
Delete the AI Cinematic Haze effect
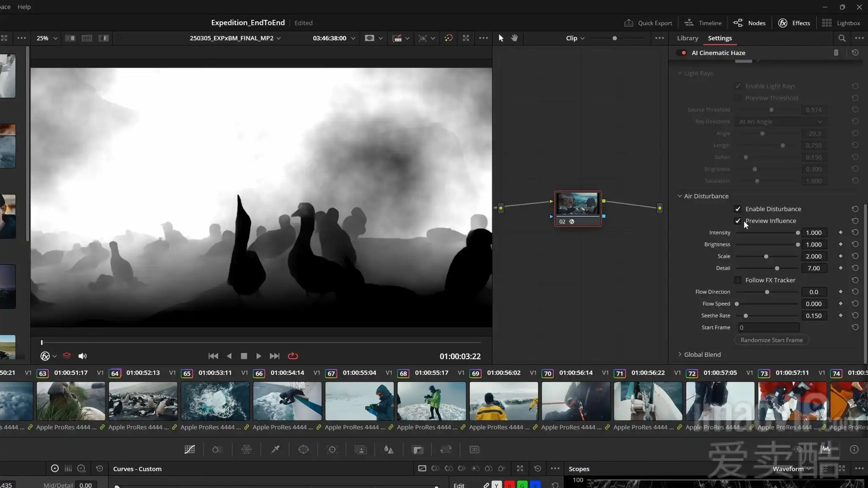(836, 53)
